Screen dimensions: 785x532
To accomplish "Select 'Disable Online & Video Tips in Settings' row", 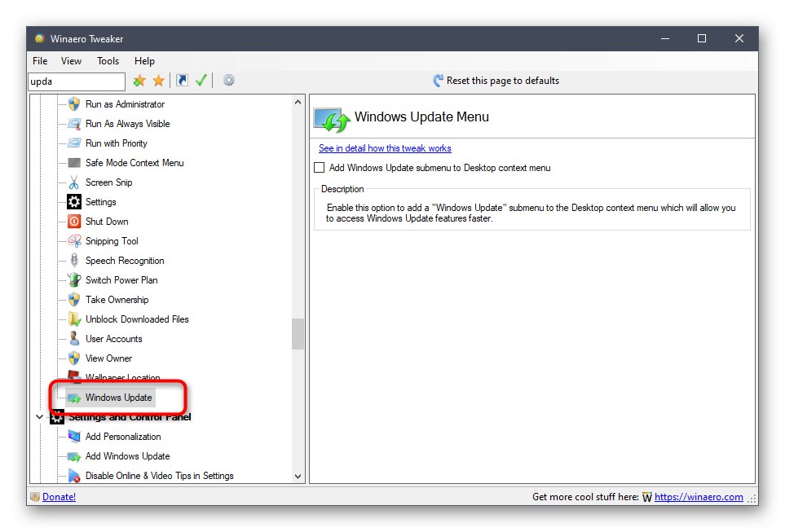I will point(159,476).
